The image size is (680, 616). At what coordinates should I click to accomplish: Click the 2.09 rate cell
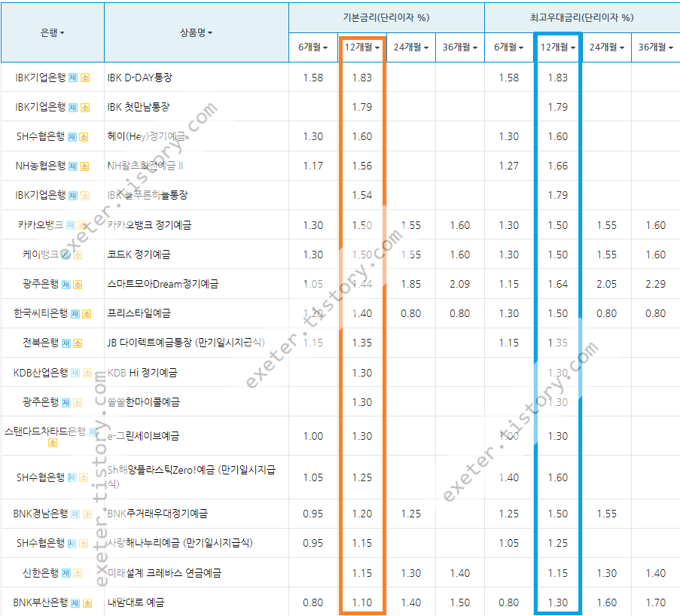click(459, 284)
